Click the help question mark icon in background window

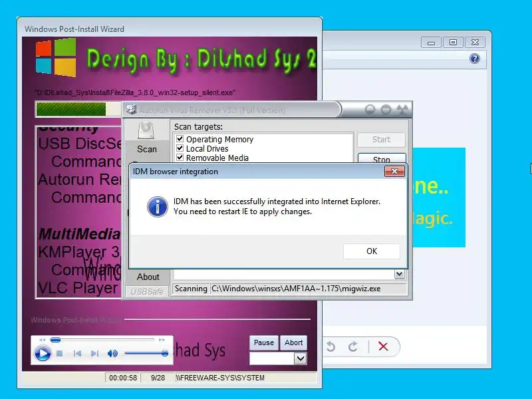[475, 59]
